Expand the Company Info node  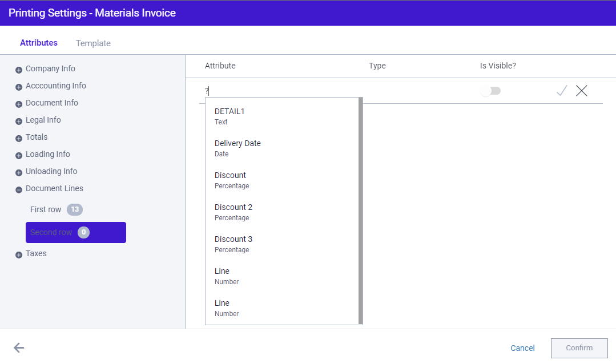click(x=18, y=70)
